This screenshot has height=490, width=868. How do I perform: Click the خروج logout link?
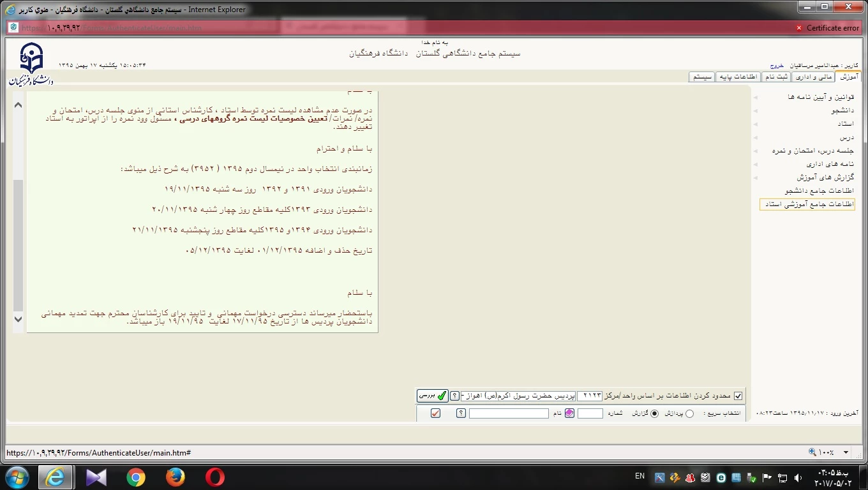tap(776, 65)
